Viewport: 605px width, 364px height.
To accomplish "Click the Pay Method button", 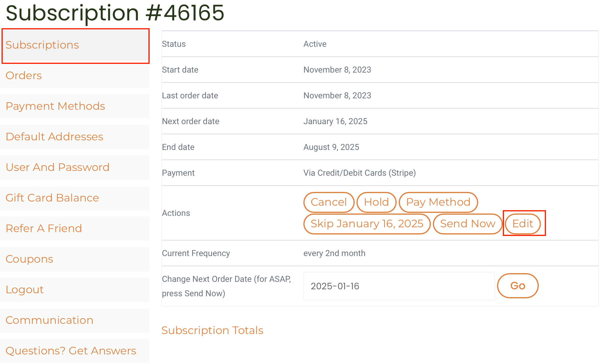I will 438,202.
